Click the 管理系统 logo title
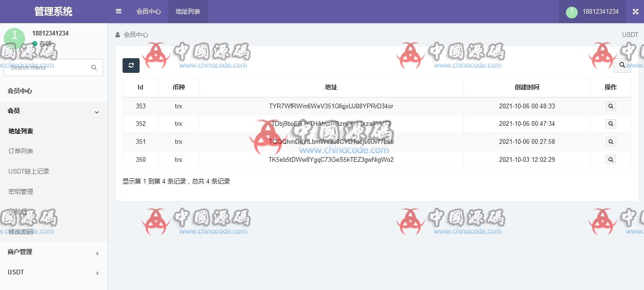The width and height of the screenshot is (644, 290). coord(53,11)
